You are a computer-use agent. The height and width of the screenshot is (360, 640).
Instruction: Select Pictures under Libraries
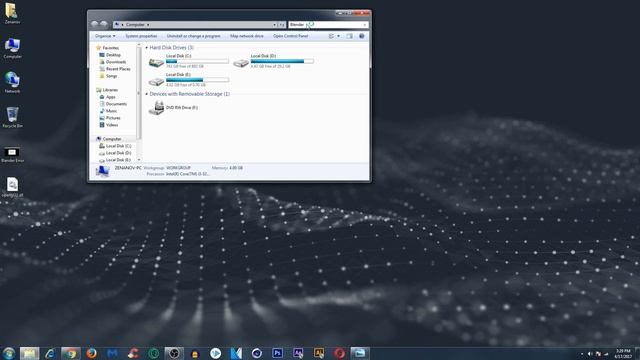(x=109, y=118)
